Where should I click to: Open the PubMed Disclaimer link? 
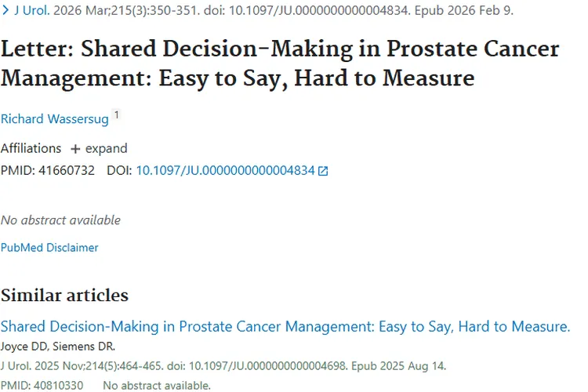tap(49, 248)
